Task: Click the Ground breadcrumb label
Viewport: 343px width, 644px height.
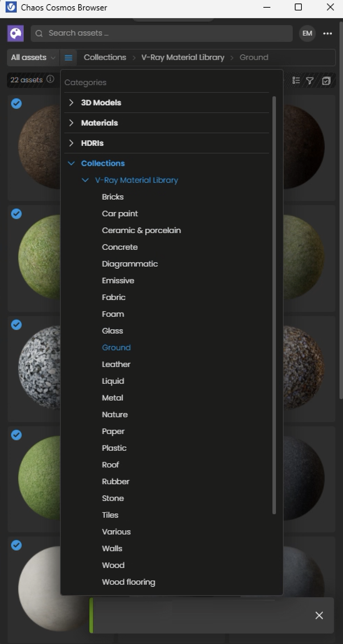Action: [x=254, y=57]
